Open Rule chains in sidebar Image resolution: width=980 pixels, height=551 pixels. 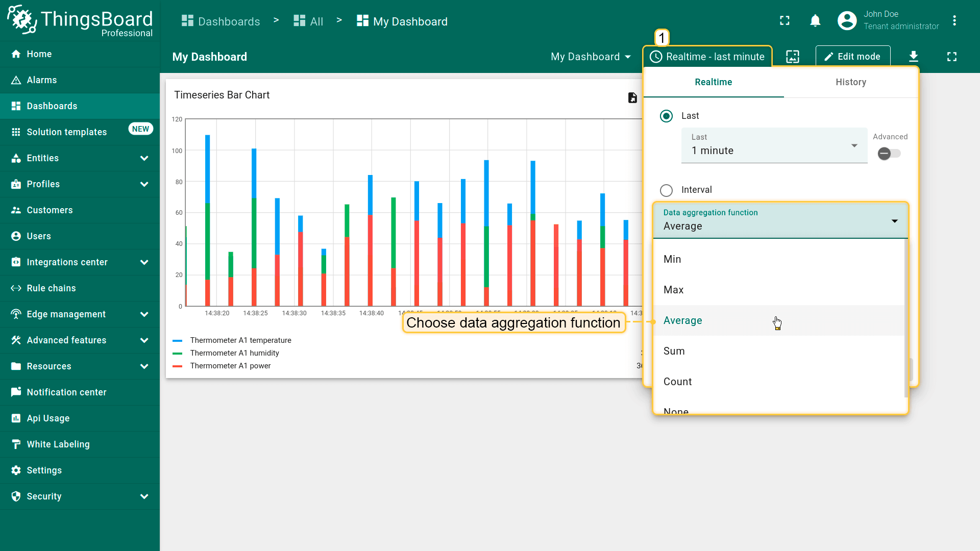(x=51, y=288)
